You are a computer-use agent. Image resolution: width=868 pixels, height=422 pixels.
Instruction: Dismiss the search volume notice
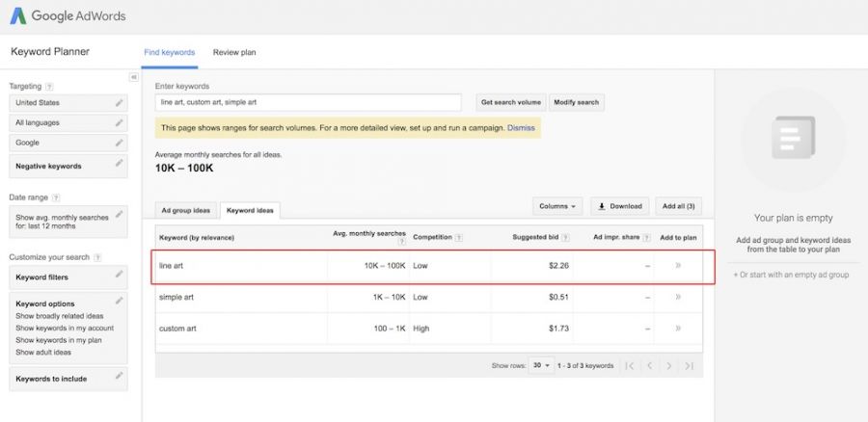pyautogui.click(x=521, y=128)
